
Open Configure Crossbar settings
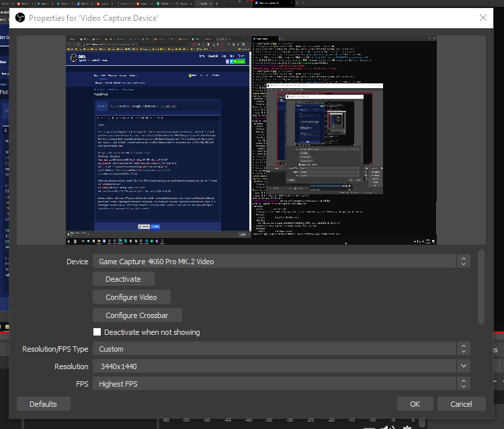coord(137,315)
